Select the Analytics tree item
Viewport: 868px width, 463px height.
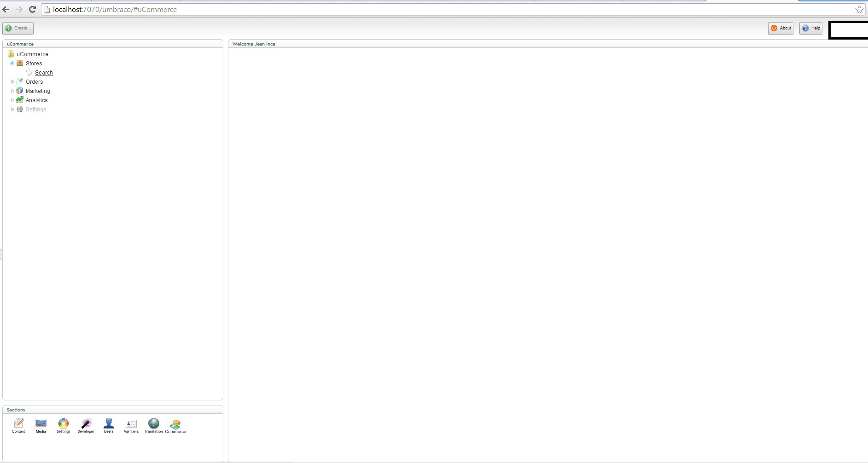click(x=36, y=100)
